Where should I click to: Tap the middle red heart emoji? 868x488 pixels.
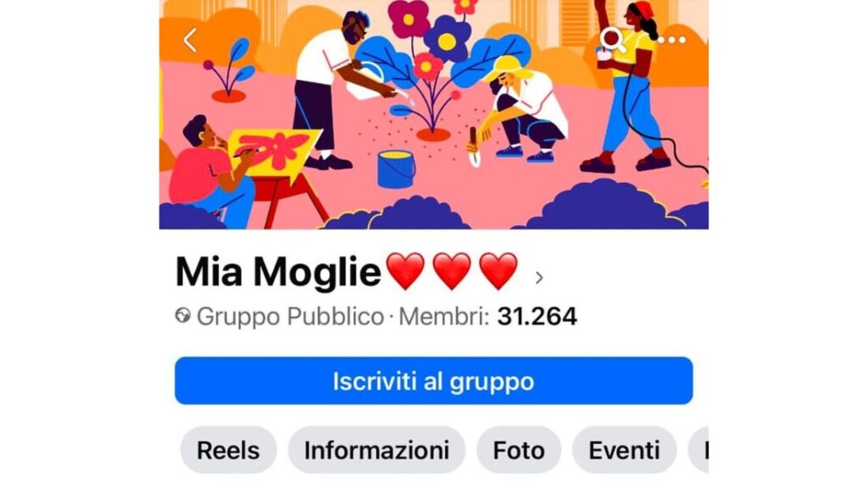click(x=452, y=271)
